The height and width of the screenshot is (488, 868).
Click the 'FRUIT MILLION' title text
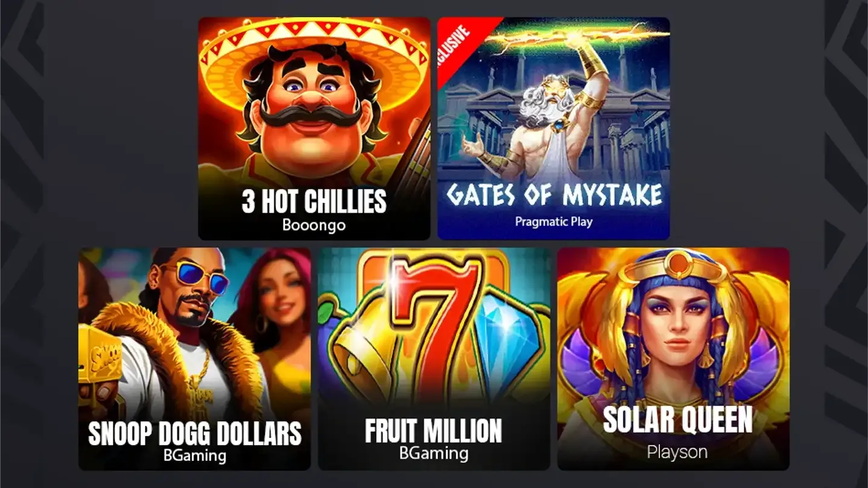(x=433, y=430)
